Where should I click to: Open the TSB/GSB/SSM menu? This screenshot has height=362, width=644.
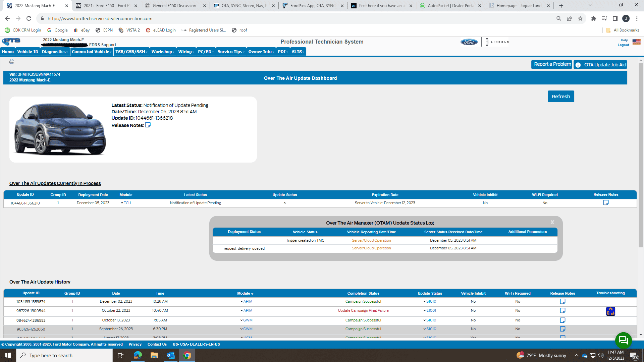[131, 52]
